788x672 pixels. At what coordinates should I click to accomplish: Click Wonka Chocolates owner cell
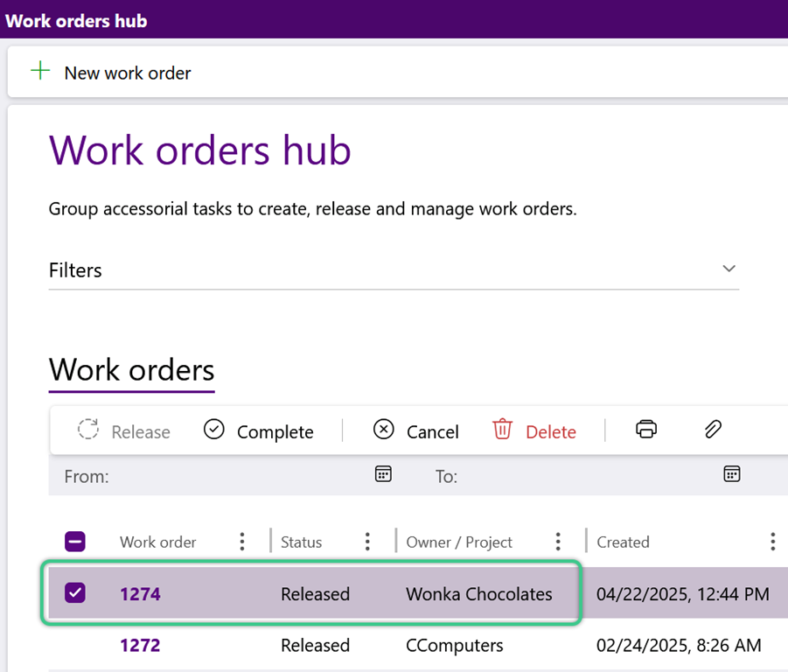point(479,594)
